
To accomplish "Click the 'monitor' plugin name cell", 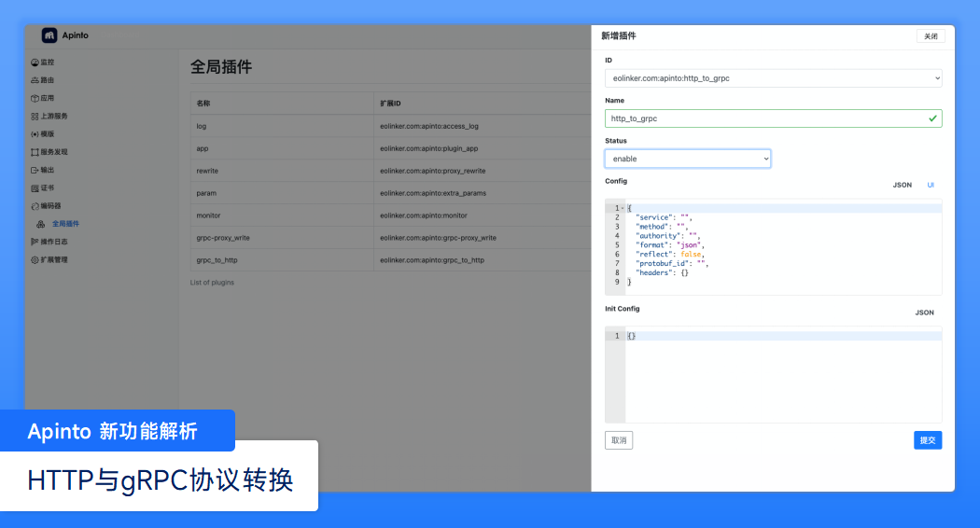I will coord(282,215).
